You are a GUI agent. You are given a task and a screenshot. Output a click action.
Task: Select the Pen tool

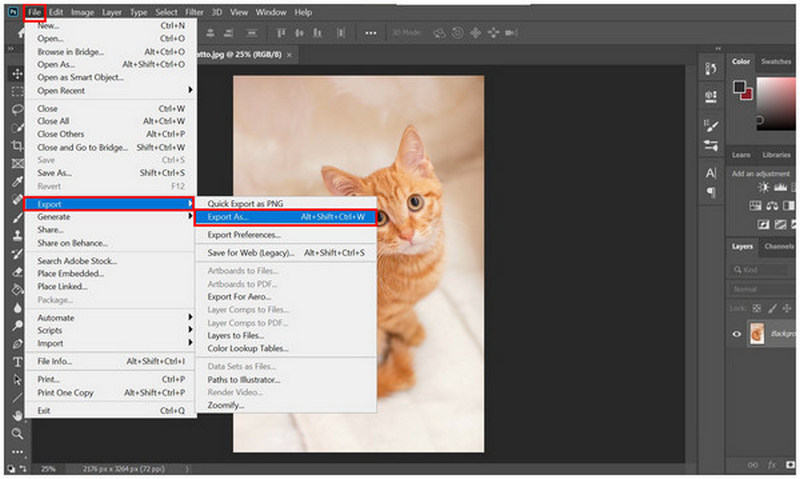(17, 343)
